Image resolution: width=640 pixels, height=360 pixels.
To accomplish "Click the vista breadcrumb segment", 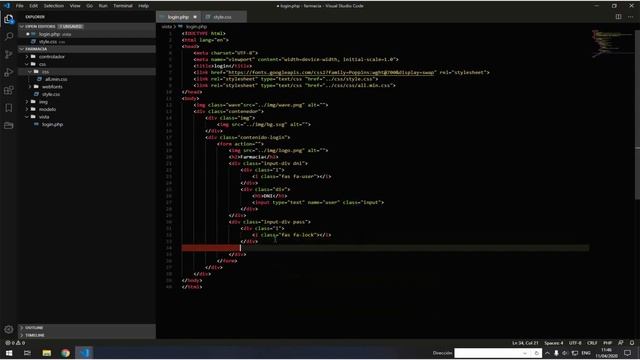I will 167,27.
